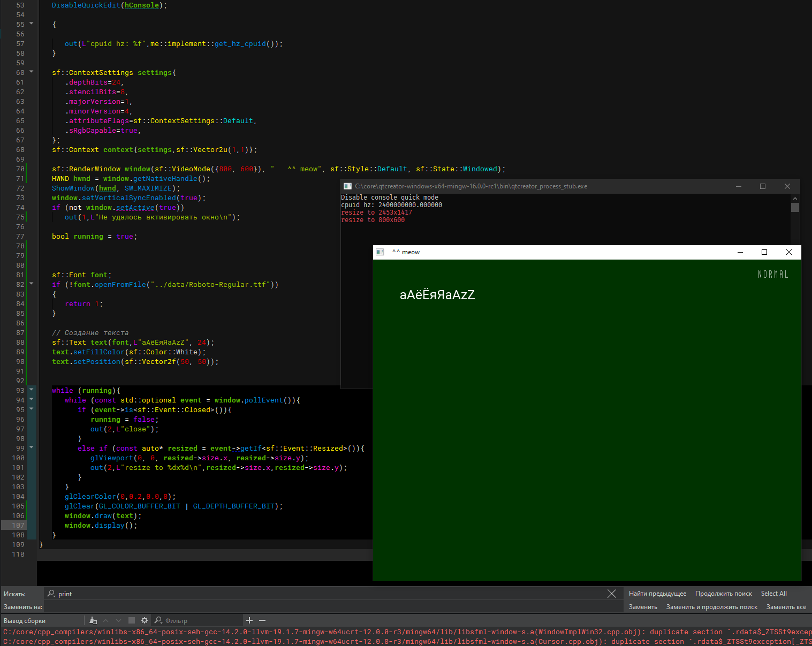Image resolution: width=812 pixels, height=646 pixels.
Task: Click the 'Найти предыдущее' button
Action: [x=657, y=594]
